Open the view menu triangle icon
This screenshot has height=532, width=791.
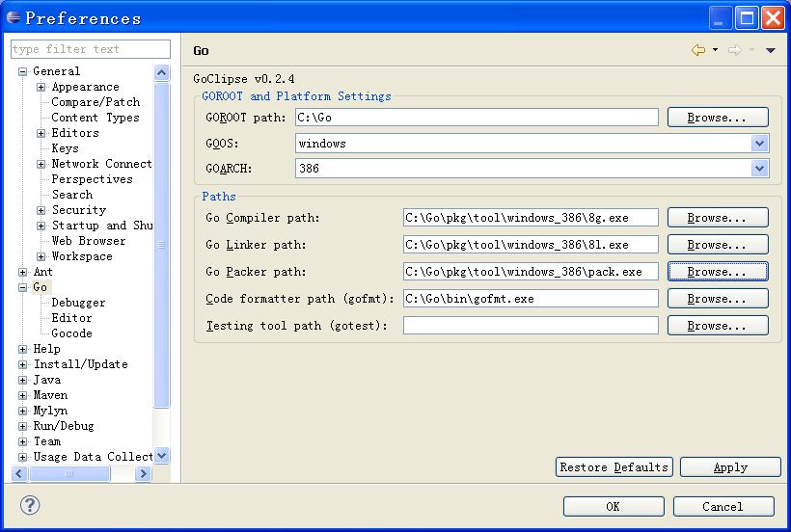click(x=770, y=51)
